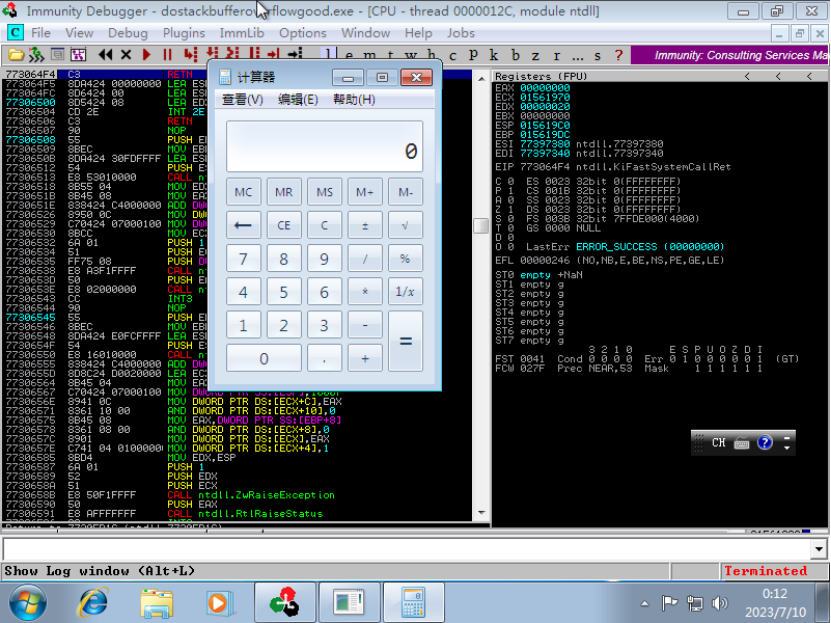Click the disassembly scrollbar thumb

[x=481, y=226]
